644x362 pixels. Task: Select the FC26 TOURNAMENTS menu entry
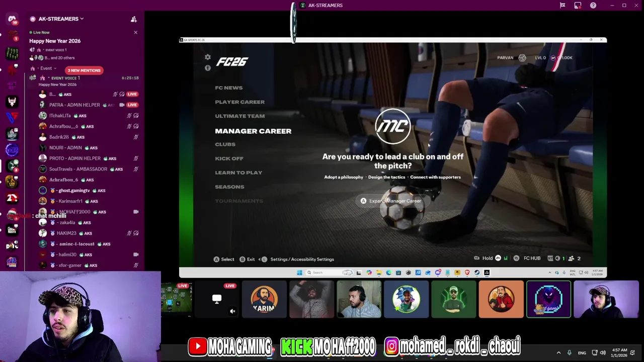click(239, 201)
